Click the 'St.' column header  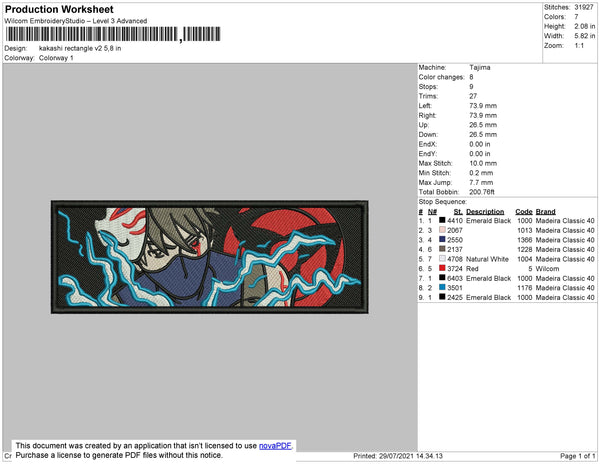pyautogui.click(x=458, y=212)
